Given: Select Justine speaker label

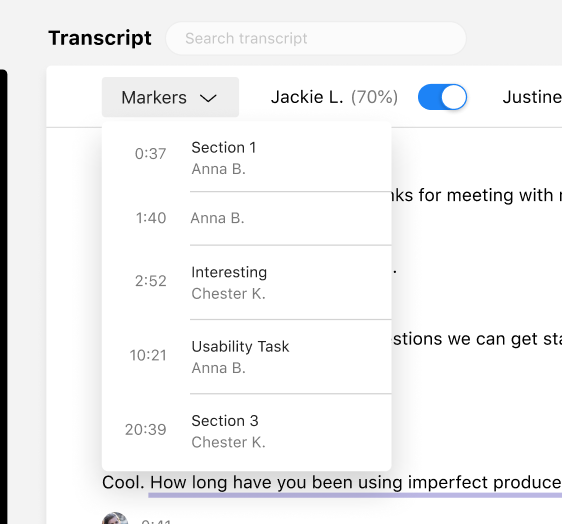Looking at the screenshot, I should tap(532, 97).
